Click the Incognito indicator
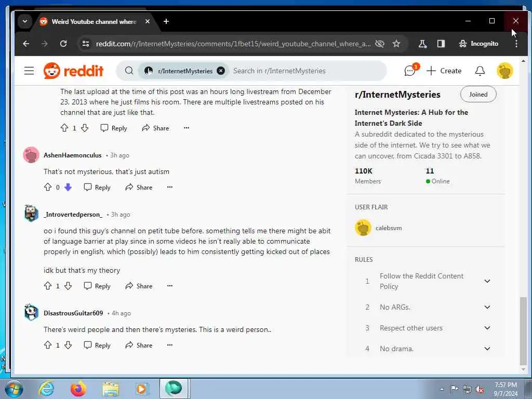The height and width of the screenshot is (399, 532). tap(478, 44)
